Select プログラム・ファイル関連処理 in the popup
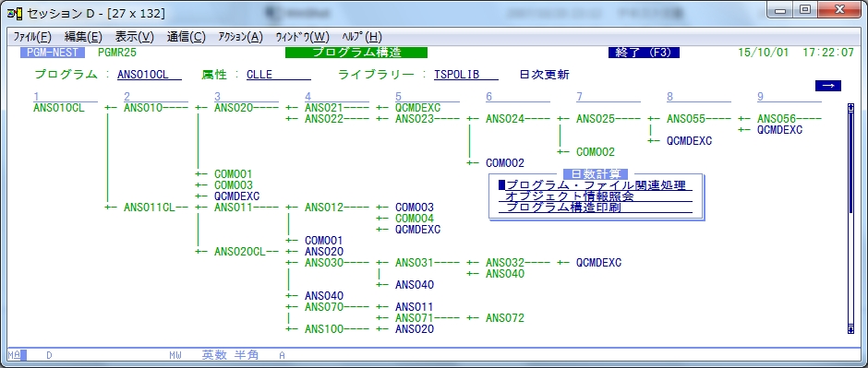The height and width of the screenshot is (368, 868). pos(596,185)
